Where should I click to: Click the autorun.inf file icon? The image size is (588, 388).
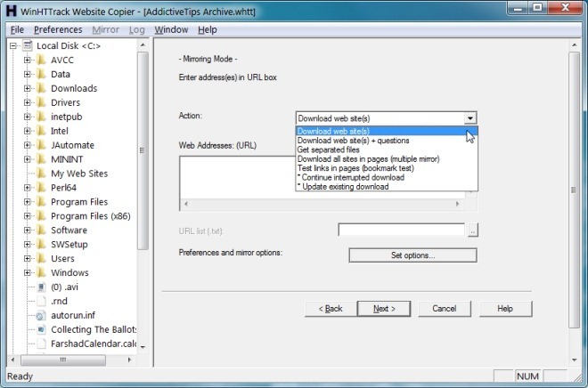click(41, 315)
